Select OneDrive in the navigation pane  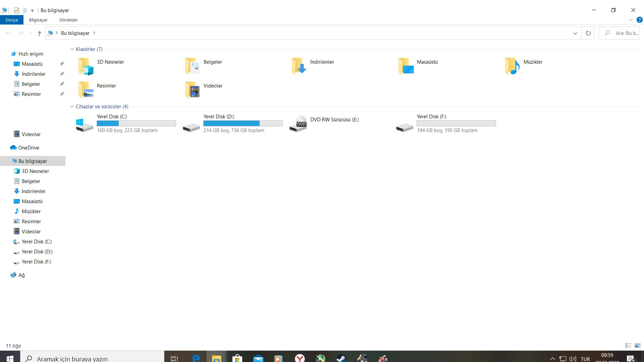coord(29,148)
